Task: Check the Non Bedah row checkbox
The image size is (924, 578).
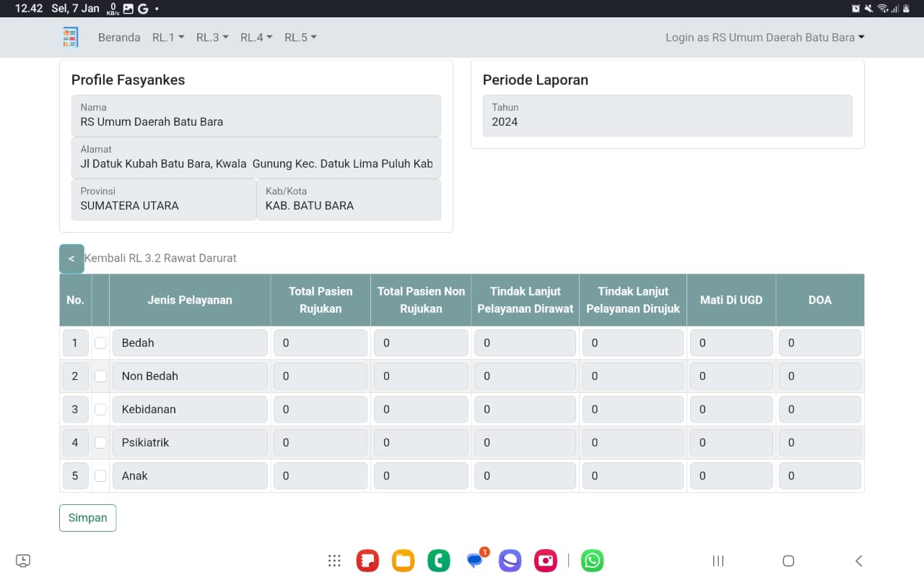Action: point(100,376)
